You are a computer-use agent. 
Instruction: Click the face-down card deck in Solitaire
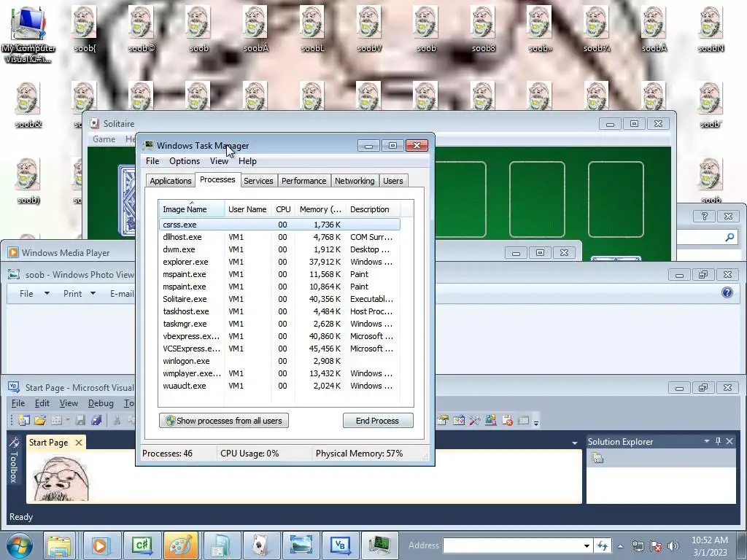pyautogui.click(x=127, y=200)
